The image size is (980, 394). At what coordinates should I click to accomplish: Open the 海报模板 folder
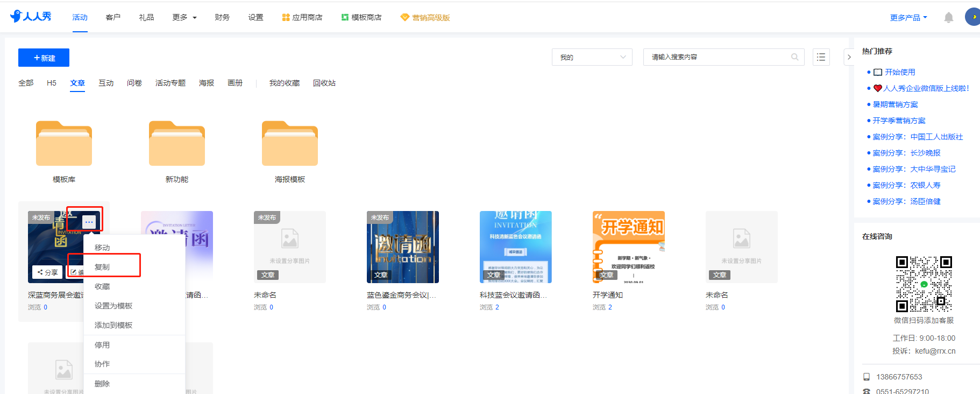coord(290,144)
